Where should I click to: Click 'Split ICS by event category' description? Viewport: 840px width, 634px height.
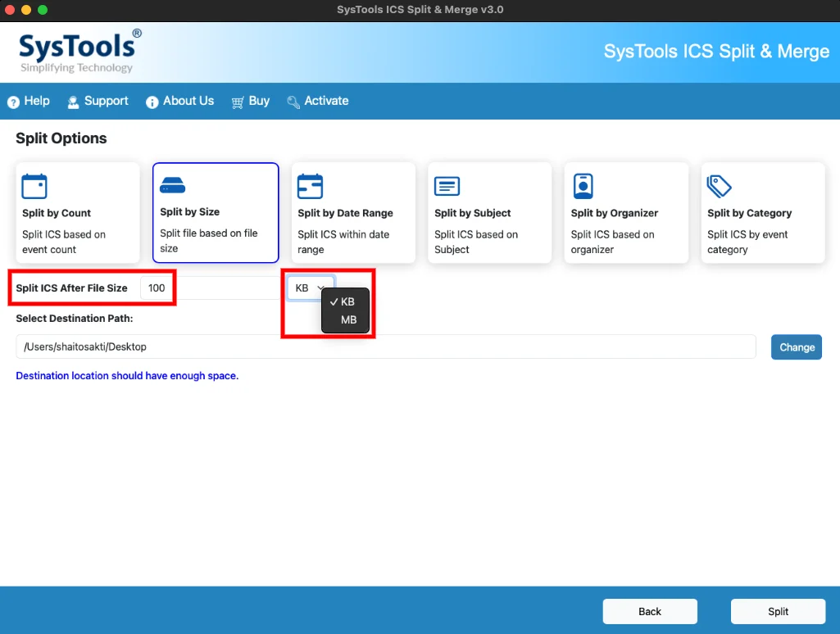(747, 242)
